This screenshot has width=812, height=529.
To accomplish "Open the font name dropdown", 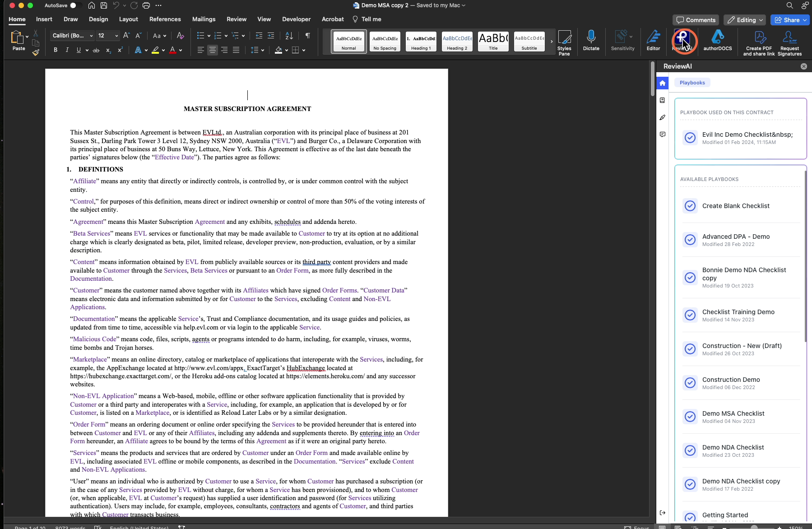I will [91, 36].
